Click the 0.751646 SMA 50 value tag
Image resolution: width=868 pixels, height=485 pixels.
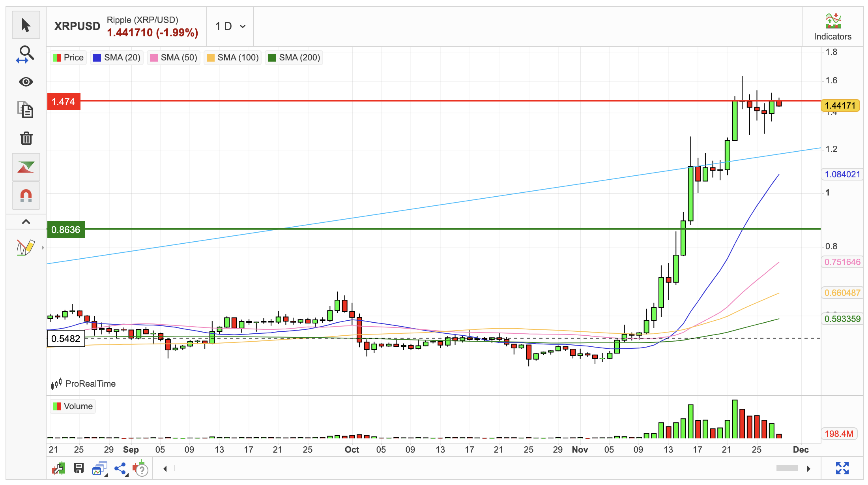842,262
